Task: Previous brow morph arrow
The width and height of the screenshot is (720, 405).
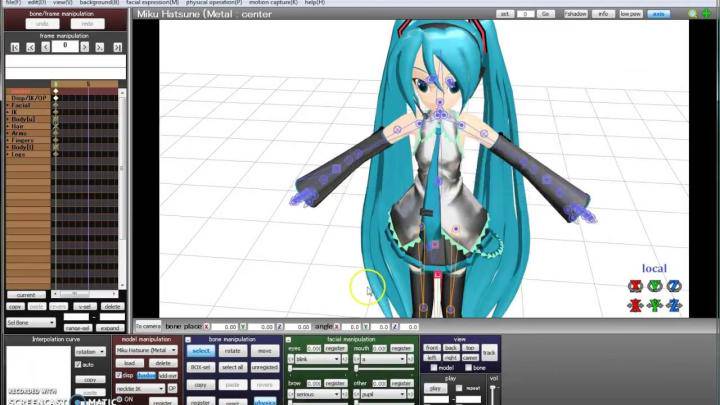Action: (x=291, y=394)
